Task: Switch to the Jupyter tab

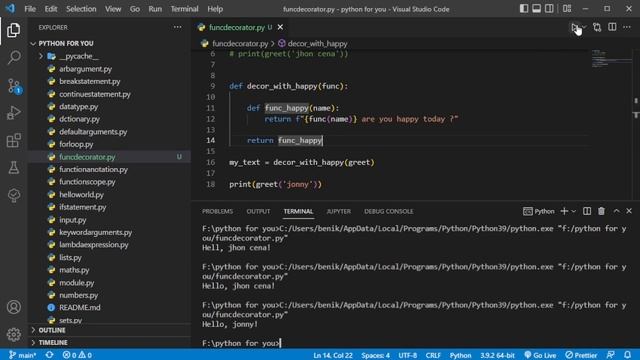Action: [x=338, y=211]
